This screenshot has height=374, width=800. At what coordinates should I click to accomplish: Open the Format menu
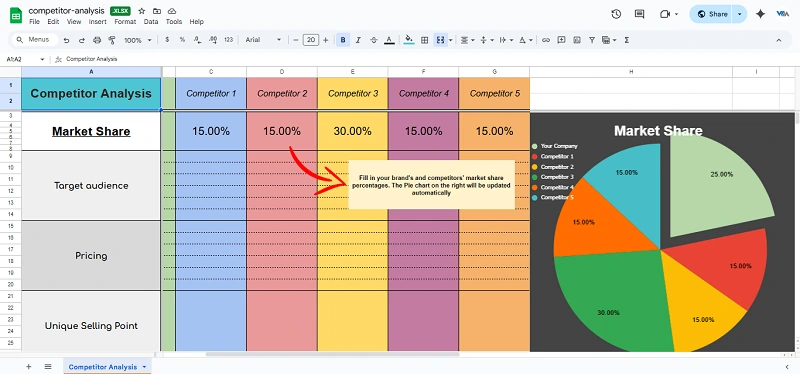125,22
